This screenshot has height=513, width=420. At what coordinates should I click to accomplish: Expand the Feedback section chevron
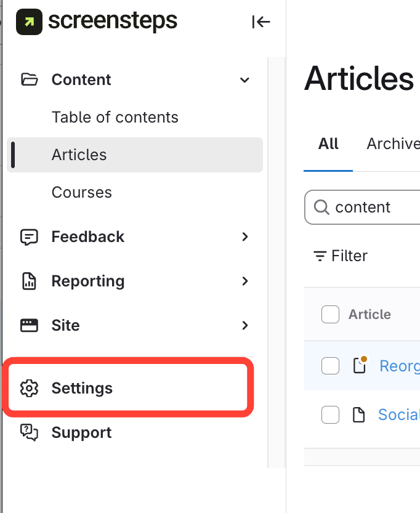tap(245, 237)
